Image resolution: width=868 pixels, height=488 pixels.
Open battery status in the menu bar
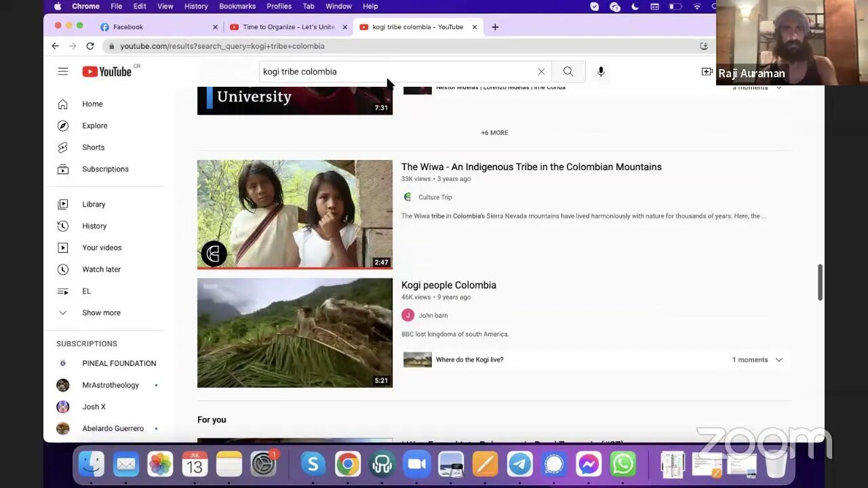pyautogui.click(x=675, y=6)
